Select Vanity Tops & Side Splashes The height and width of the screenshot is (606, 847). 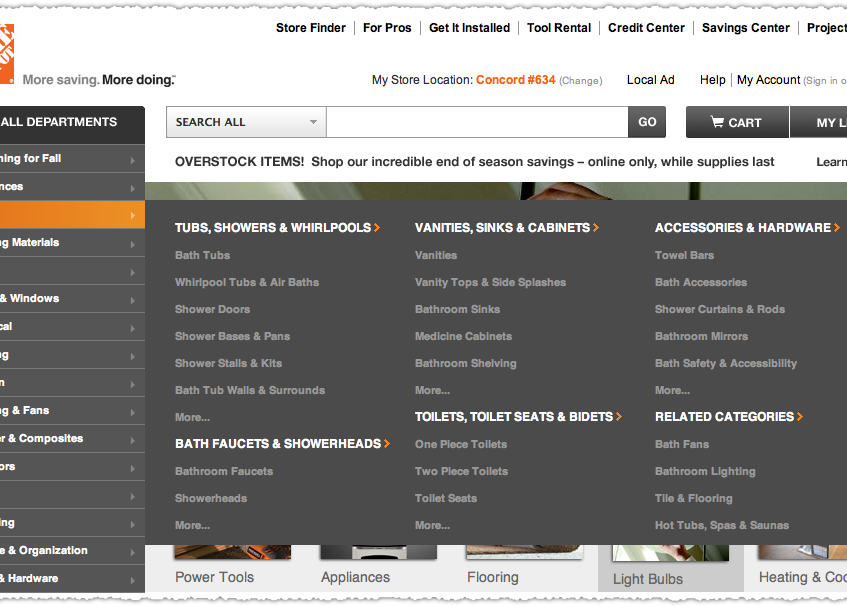pyautogui.click(x=490, y=282)
